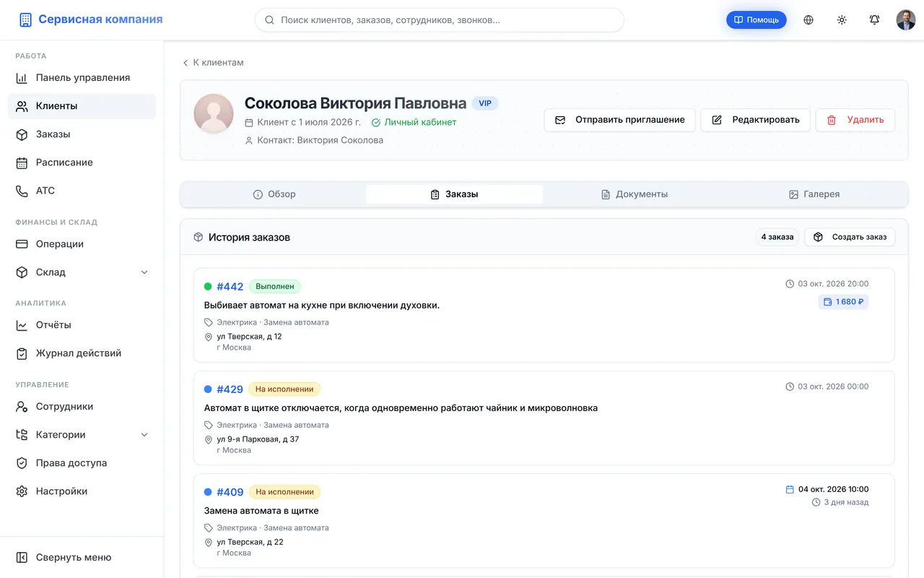
Task: Click the На исполнении badge on order #429
Action: pos(284,389)
